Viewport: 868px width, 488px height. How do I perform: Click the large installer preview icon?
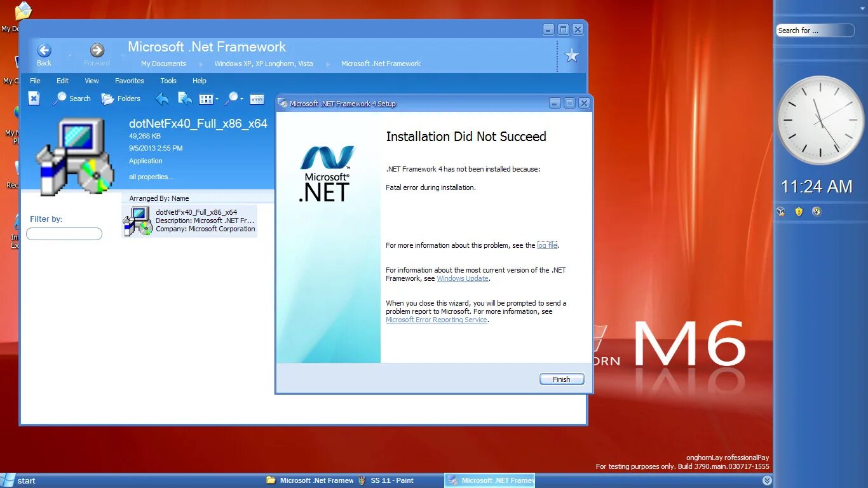tap(75, 156)
